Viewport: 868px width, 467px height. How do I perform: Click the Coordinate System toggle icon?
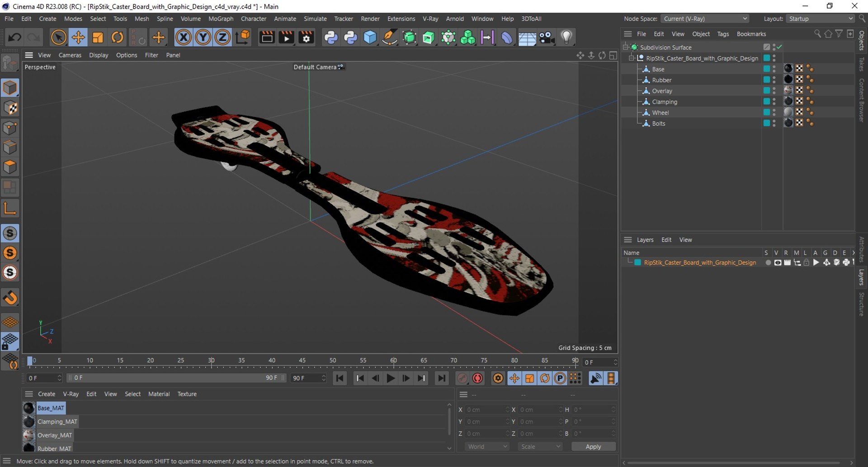[x=243, y=37]
